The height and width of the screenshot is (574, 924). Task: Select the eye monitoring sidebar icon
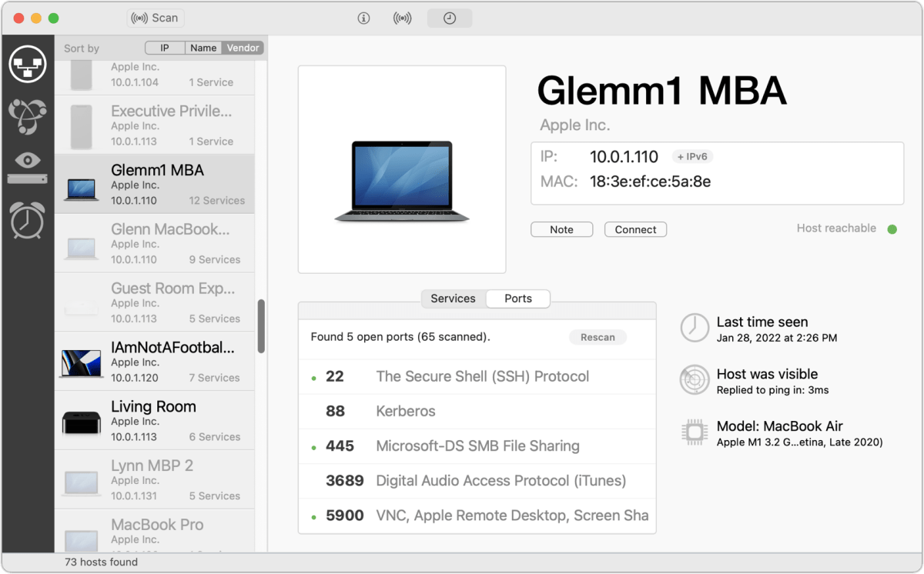pos(28,167)
